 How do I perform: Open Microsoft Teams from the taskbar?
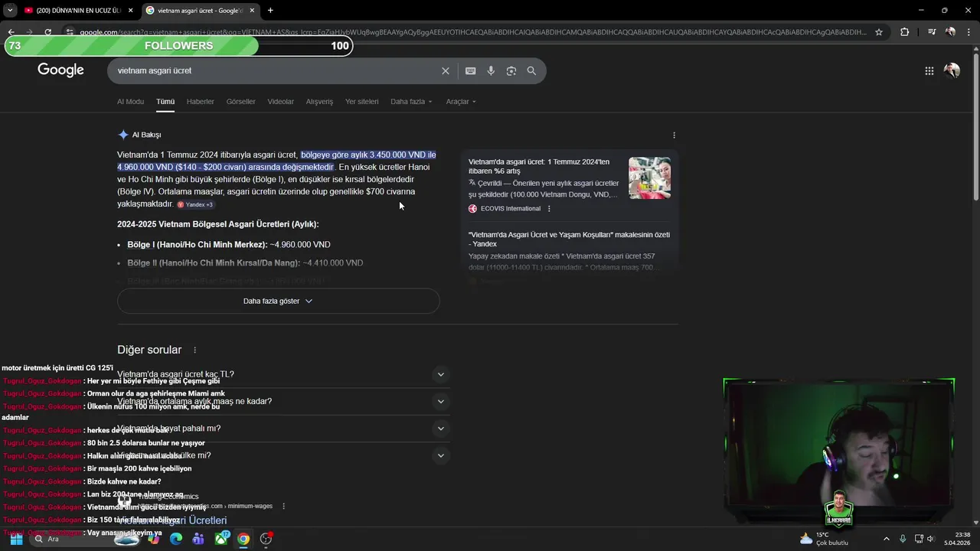[x=198, y=539]
